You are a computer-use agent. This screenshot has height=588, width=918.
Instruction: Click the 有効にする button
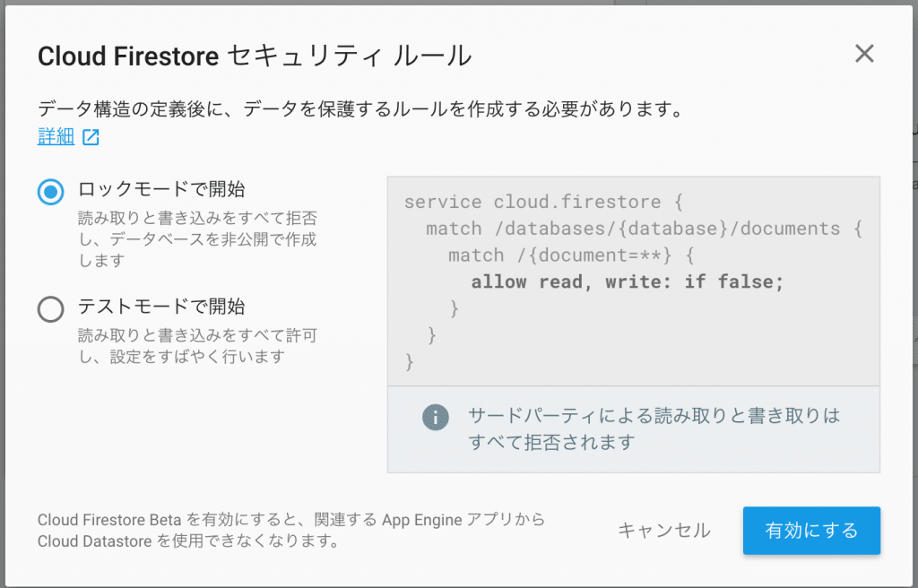coord(811,531)
